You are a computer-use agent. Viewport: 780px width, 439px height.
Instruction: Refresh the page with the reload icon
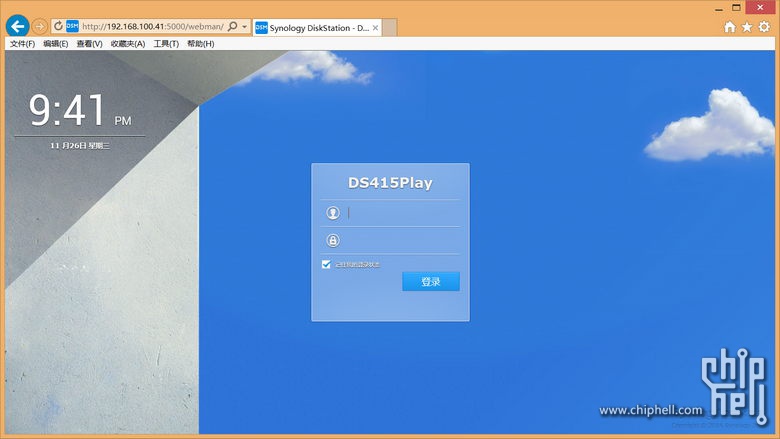tap(58, 26)
